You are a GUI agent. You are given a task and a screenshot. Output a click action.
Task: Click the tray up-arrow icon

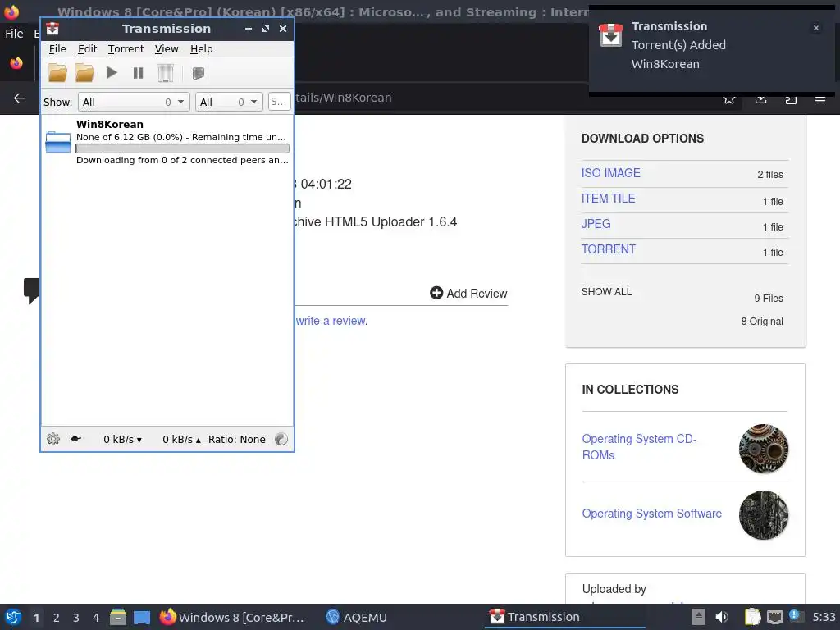[698, 617]
